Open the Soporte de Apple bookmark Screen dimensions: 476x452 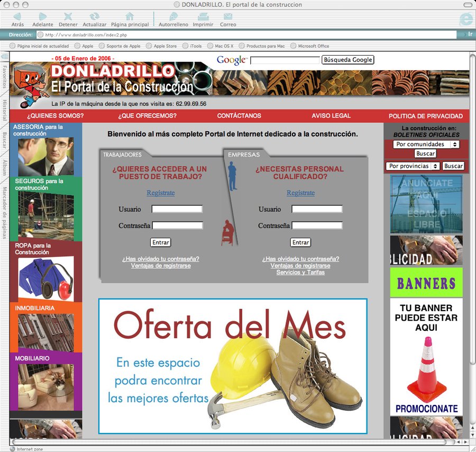[120, 46]
